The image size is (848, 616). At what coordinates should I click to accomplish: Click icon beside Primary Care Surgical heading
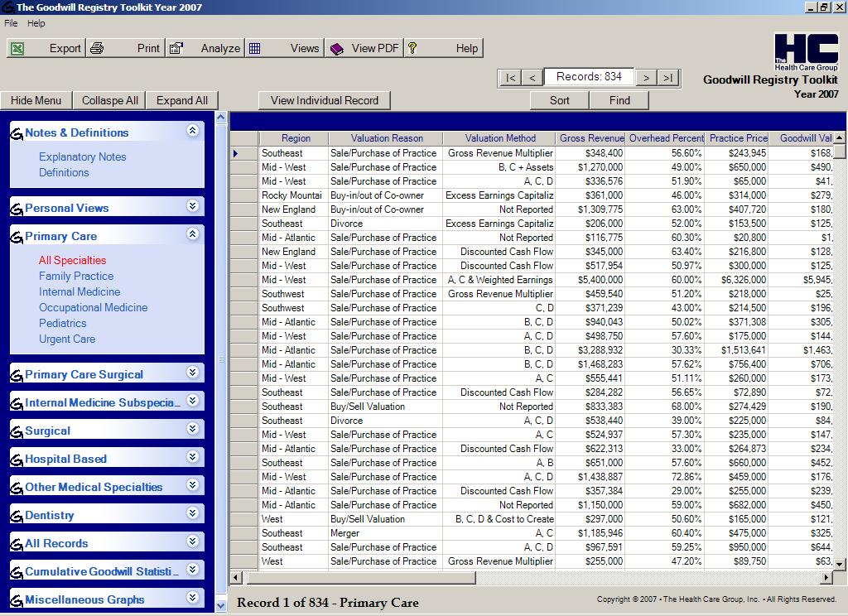pos(17,375)
